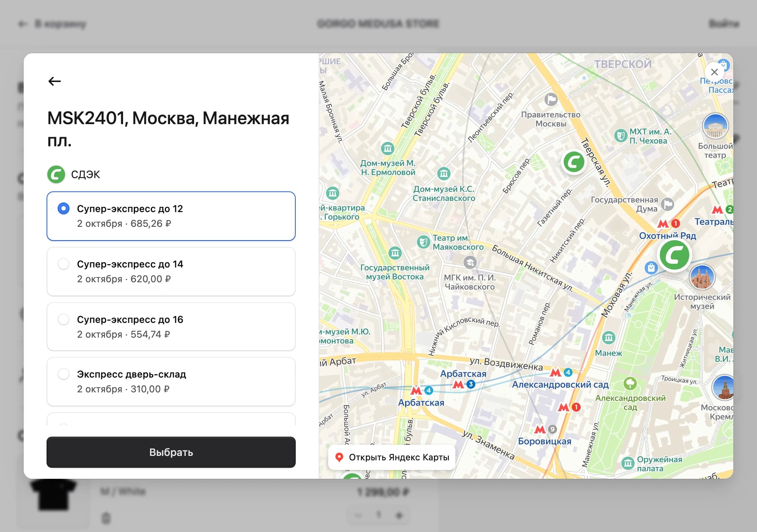Click the МГК им. Чайковского icon
The width and height of the screenshot is (757, 532).
click(x=470, y=263)
